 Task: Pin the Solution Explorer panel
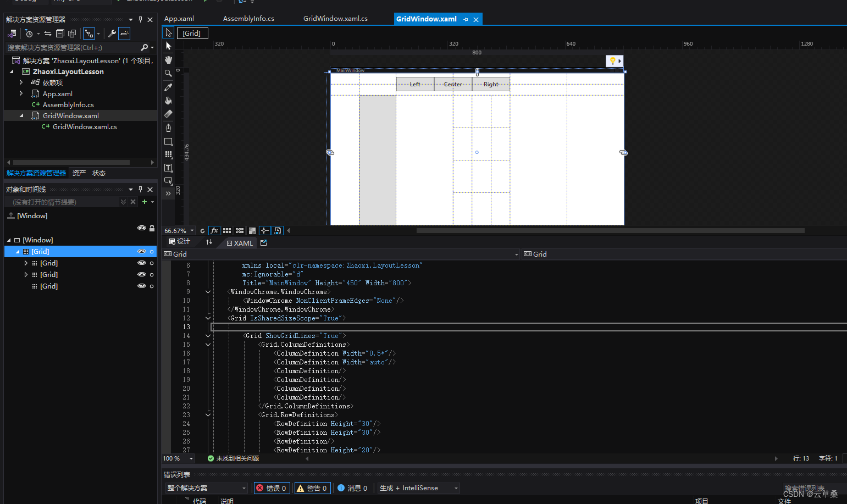(x=140, y=19)
